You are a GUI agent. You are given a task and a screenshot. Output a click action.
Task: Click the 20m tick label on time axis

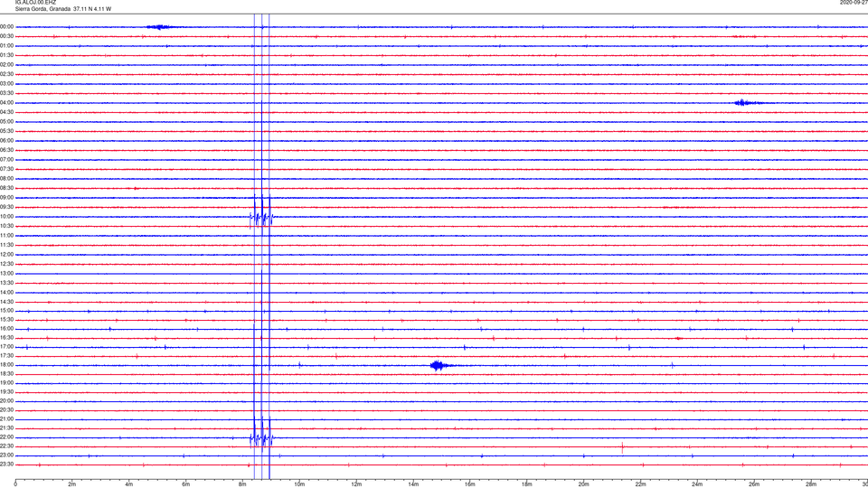coord(583,484)
